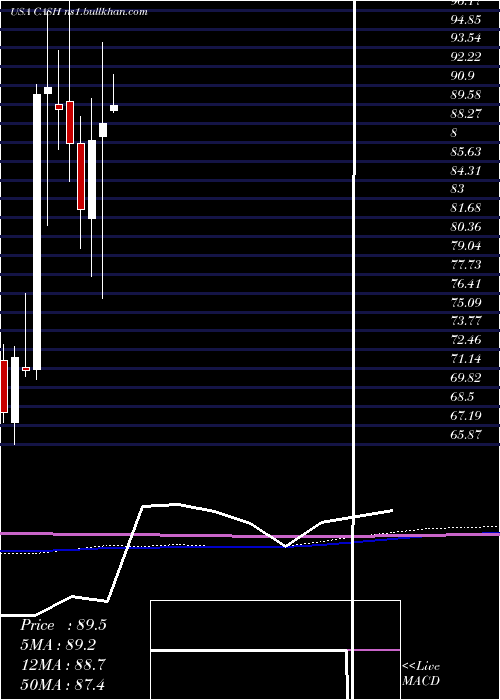Select the 68.5 price value
The height and width of the screenshot is (700, 500).
coord(462,396)
